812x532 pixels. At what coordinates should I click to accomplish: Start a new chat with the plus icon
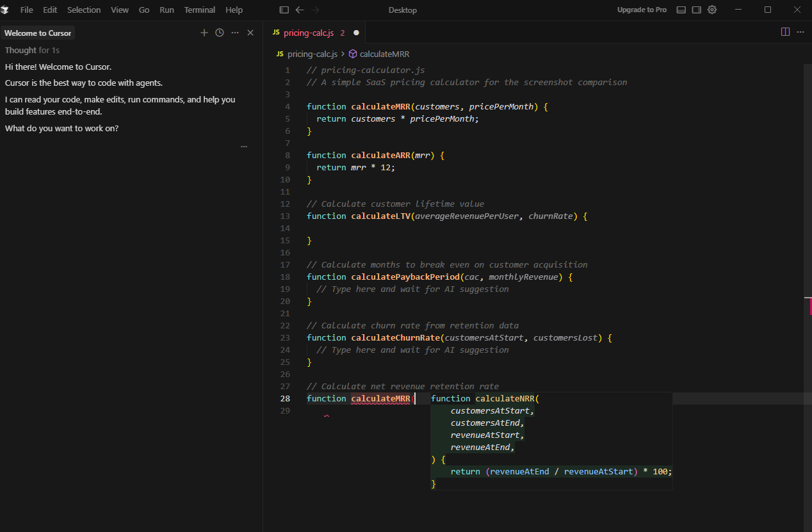pyautogui.click(x=204, y=33)
